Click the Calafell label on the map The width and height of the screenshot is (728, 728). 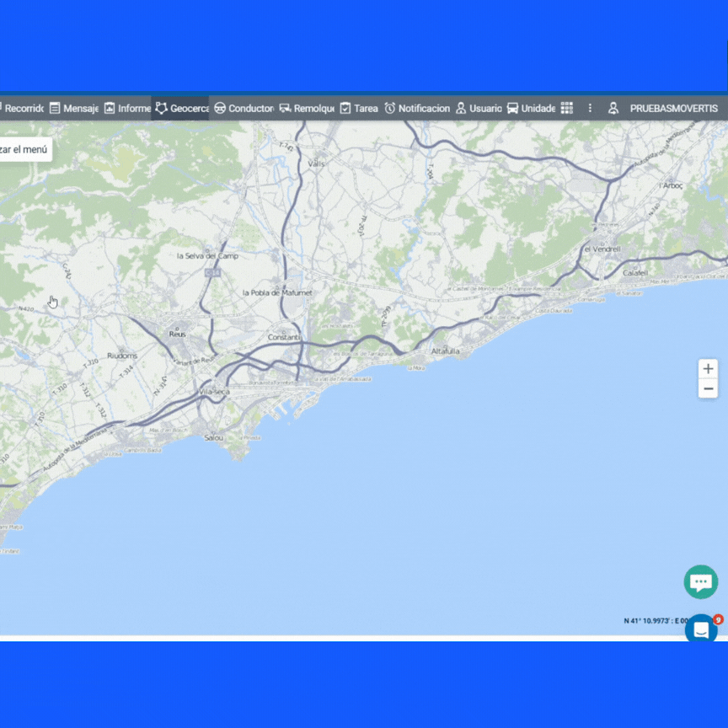click(635, 272)
